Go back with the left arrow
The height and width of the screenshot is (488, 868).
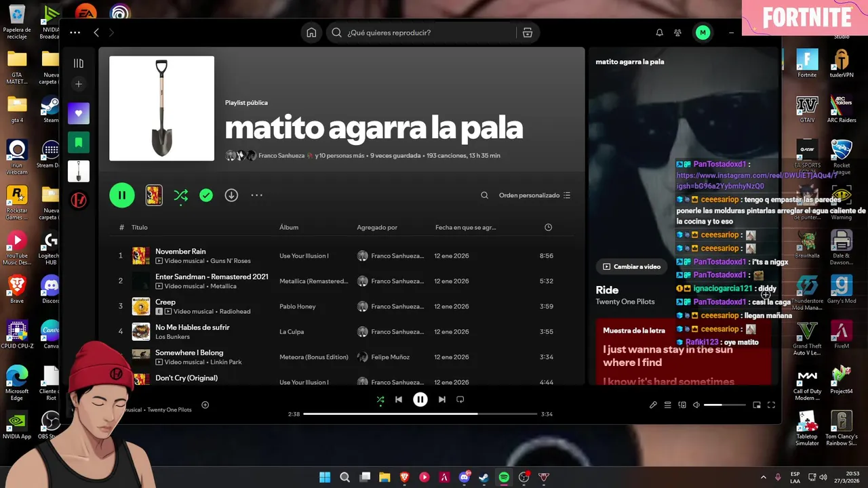pyautogui.click(x=96, y=33)
